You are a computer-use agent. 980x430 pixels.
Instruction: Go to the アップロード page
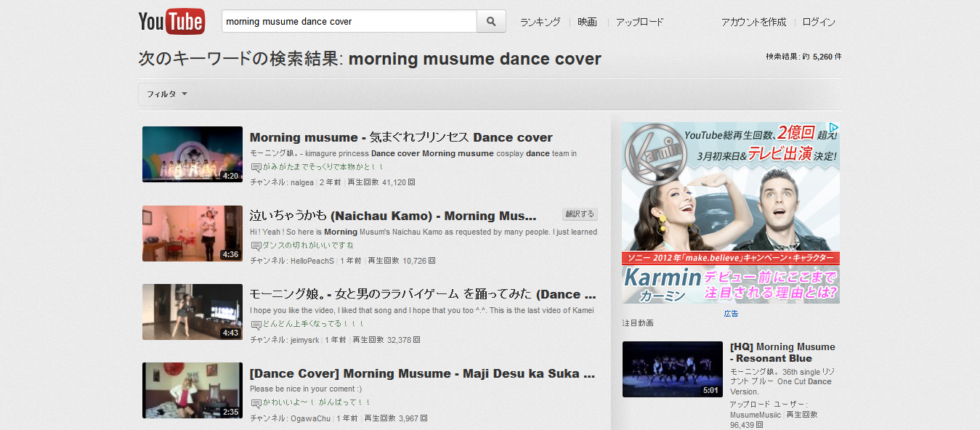pyautogui.click(x=640, y=22)
